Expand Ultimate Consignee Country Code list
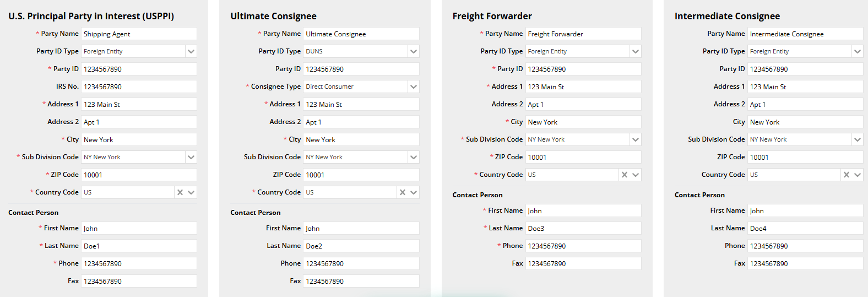 click(414, 192)
